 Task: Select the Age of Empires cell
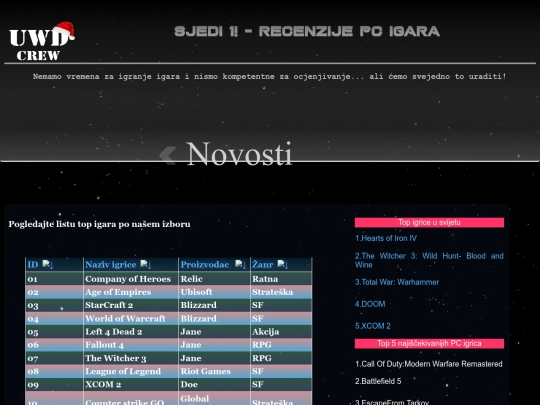[x=131, y=292]
